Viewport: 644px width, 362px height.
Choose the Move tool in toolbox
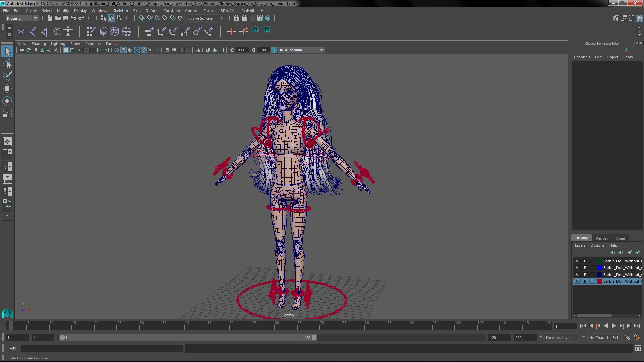(7, 88)
